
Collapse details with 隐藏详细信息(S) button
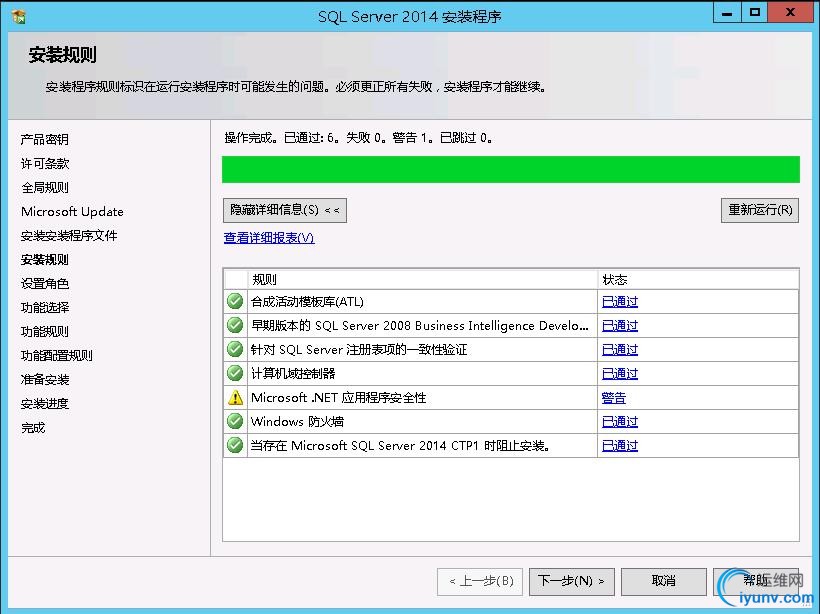[284, 210]
